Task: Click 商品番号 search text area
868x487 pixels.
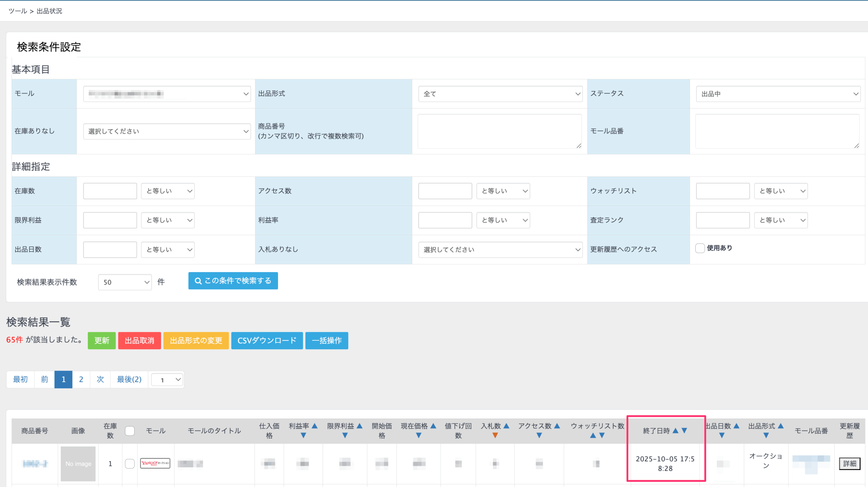Action: tap(499, 131)
